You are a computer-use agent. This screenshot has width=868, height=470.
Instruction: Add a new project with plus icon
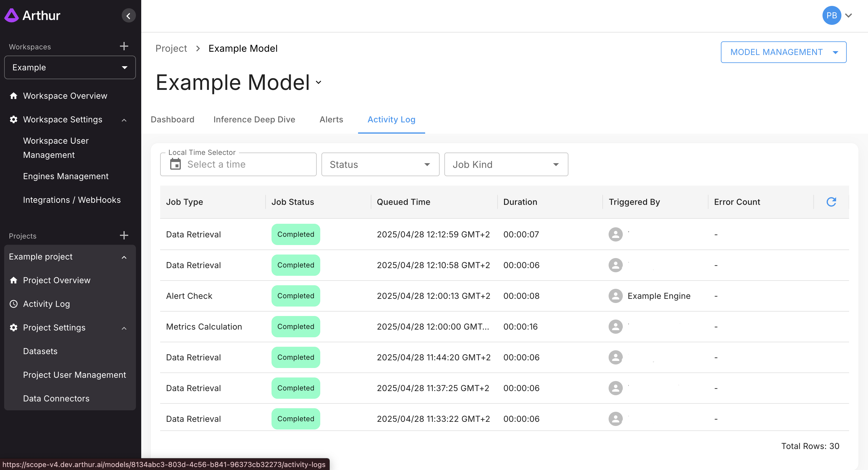coord(124,235)
